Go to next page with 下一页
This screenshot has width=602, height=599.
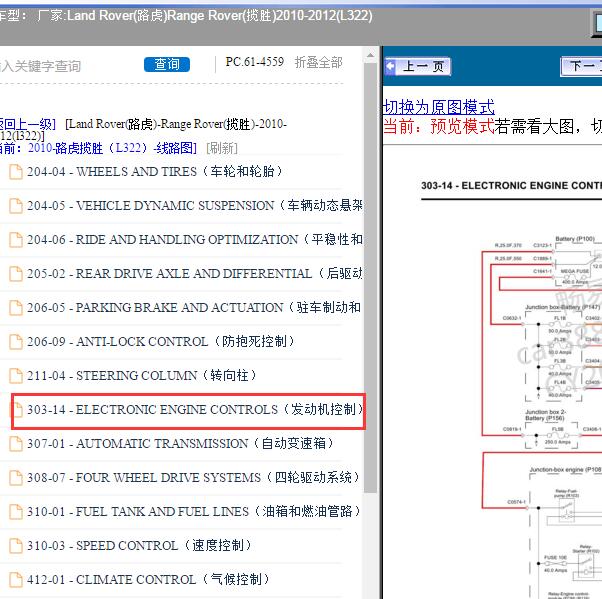pos(581,66)
